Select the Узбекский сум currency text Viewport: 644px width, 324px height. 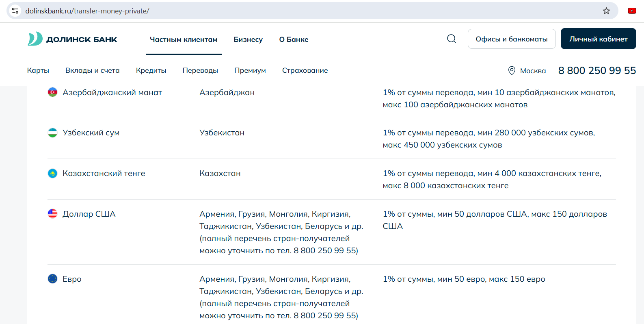tap(91, 133)
